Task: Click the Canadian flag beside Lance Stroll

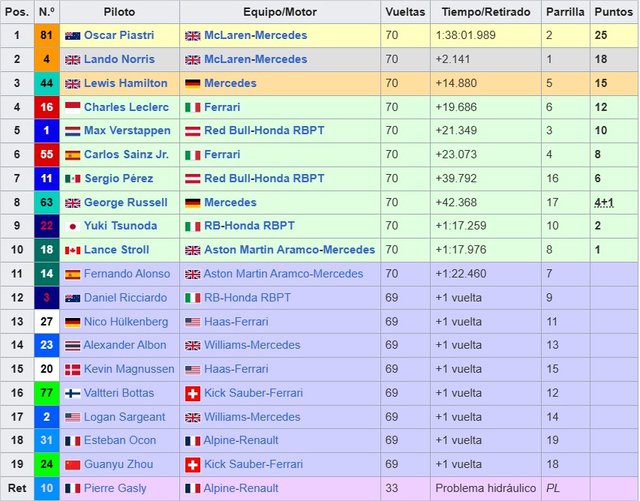Action: [x=73, y=250]
